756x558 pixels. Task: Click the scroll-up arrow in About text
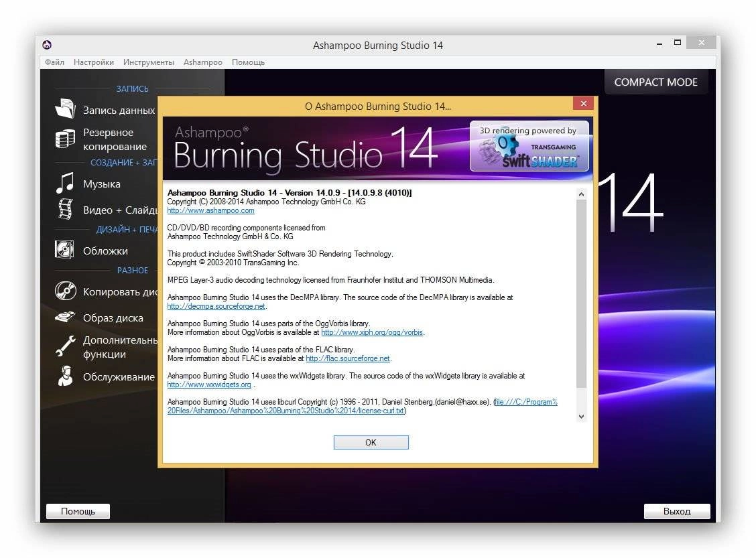[x=582, y=194]
